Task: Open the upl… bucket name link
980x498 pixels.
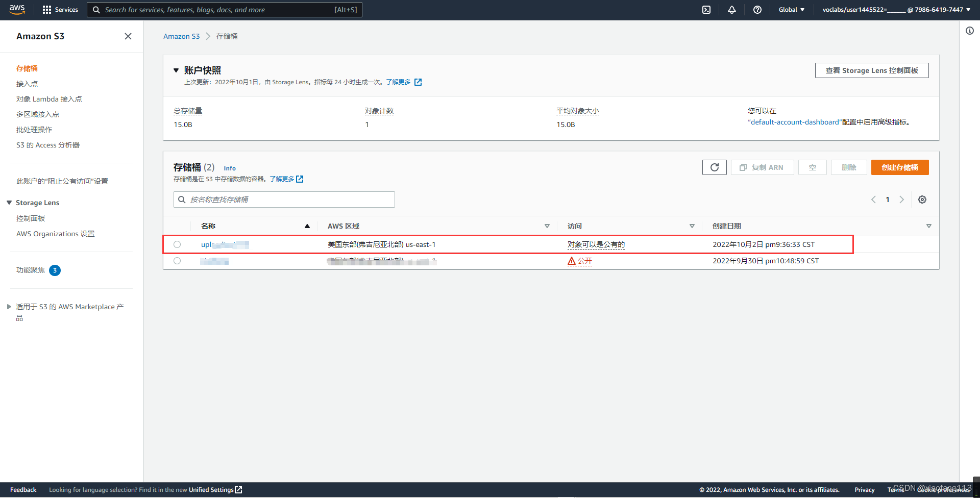Action: click(225, 244)
